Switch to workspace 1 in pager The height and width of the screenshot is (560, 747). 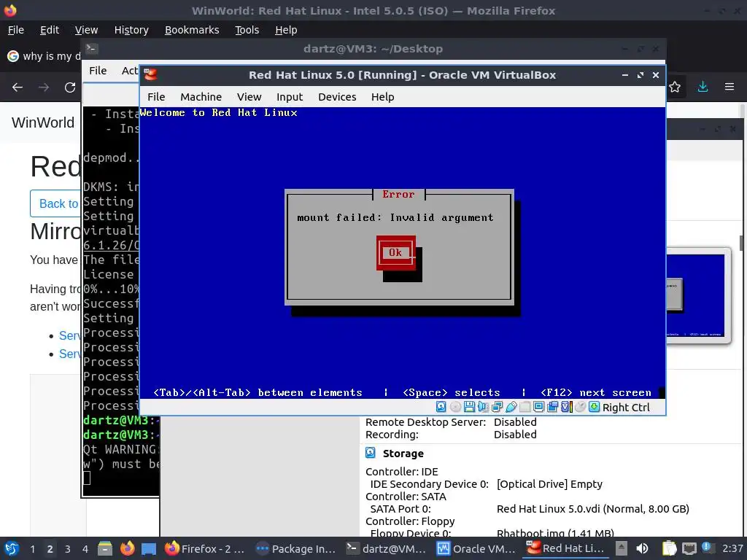tap(32, 548)
